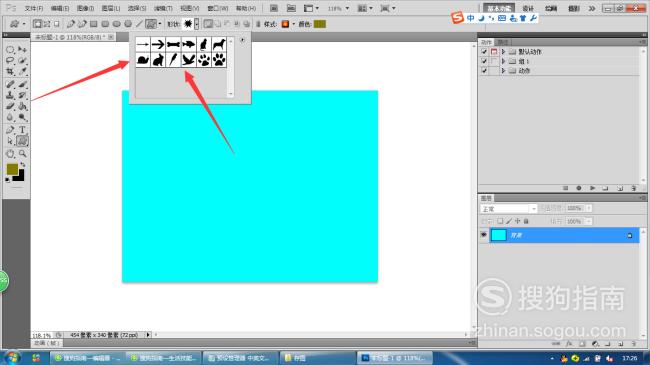Select the Healing Brush tool

10,85
